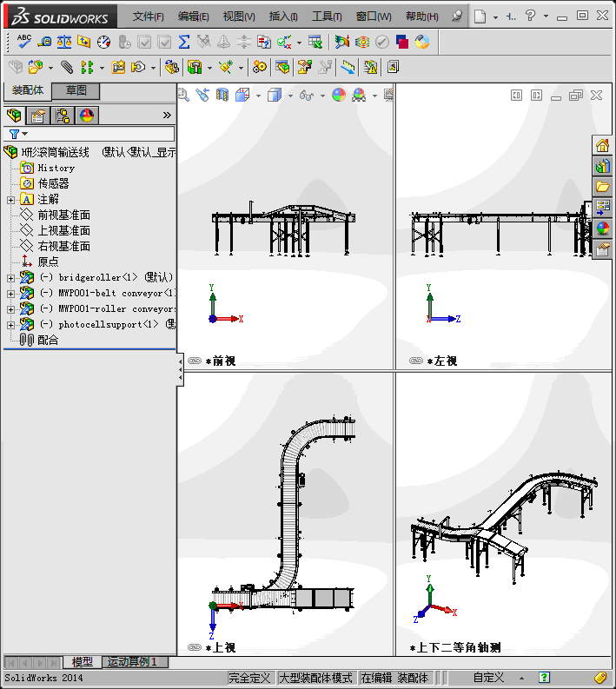Expand the MWP001-belt conveyor node
Screen dimensions: 616x689
coord(10,294)
